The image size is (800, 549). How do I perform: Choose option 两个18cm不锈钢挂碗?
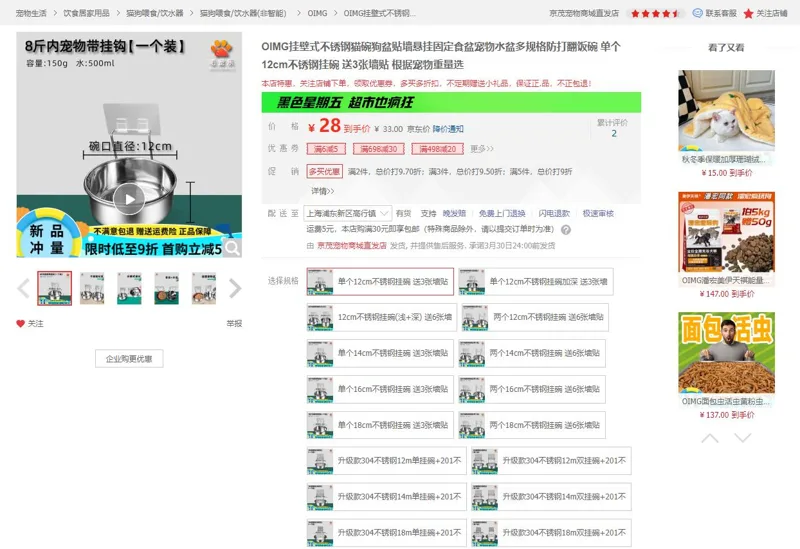(532, 425)
